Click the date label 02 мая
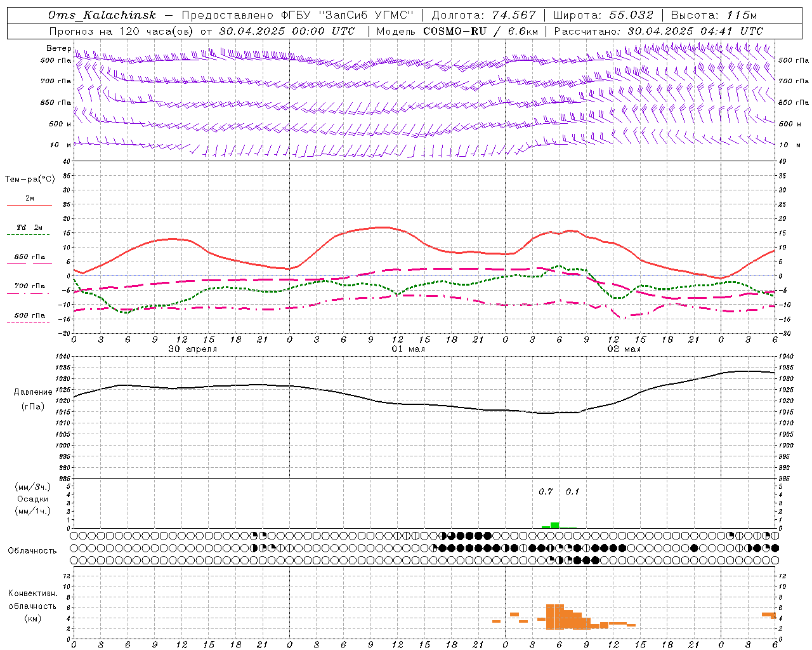 [624, 348]
